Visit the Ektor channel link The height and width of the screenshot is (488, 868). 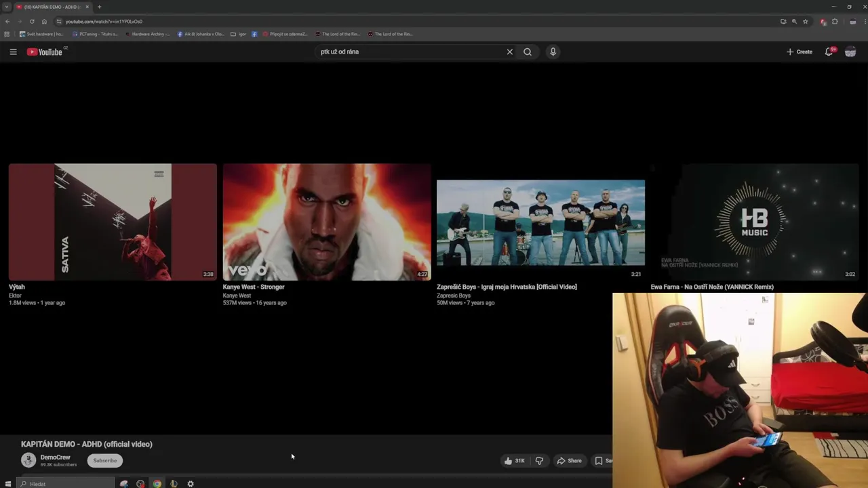16,296
